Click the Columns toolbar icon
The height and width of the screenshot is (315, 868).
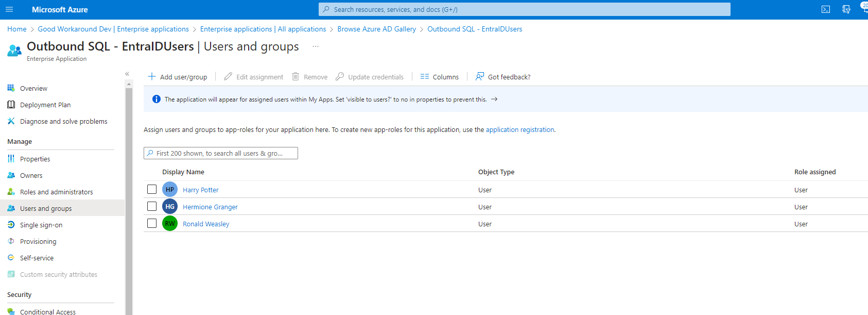click(x=425, y=77)
